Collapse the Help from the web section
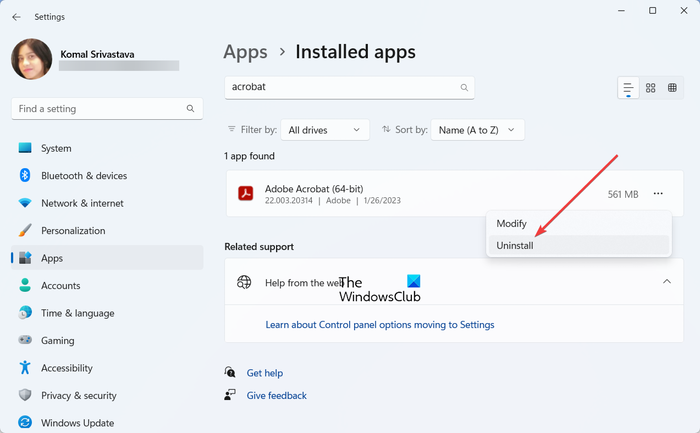The image size is (700, 433). (667, 282)
